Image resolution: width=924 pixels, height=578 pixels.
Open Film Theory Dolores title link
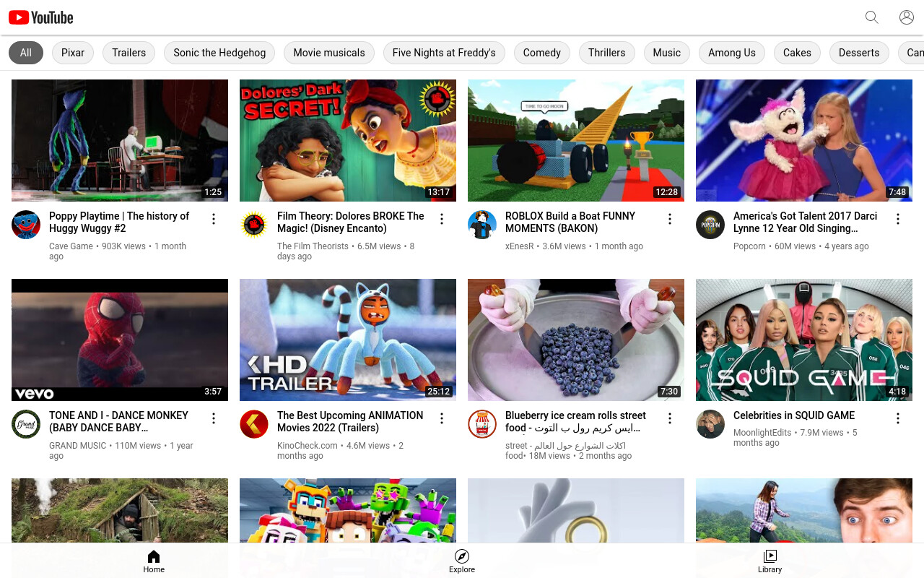coord(351,222)
